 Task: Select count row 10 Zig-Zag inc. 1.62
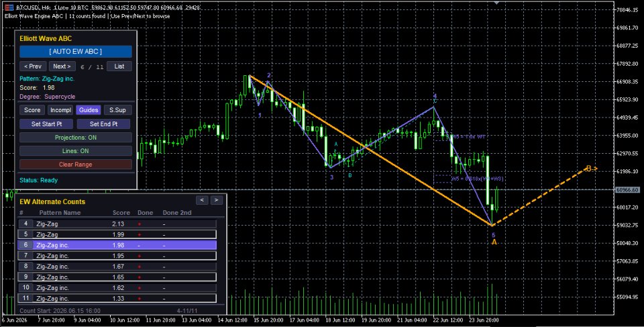pos(117,288)
